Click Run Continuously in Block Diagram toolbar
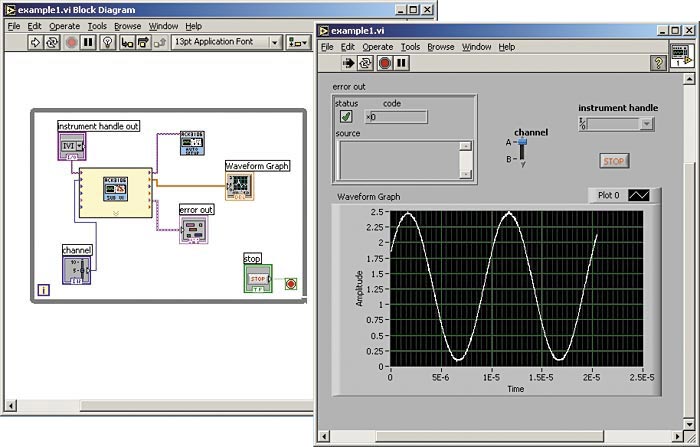Image resolution: width=700 pixels, height=447 pixels. coord(50,43)
